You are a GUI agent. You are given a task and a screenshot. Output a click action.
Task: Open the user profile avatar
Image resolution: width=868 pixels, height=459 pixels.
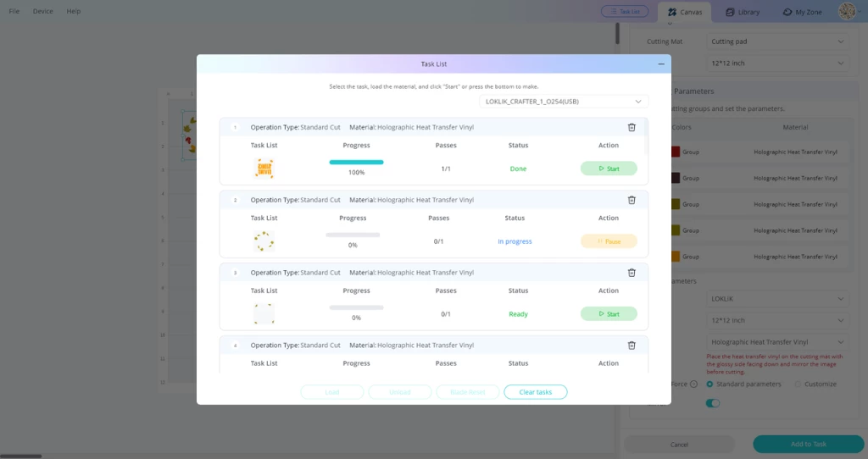pyautogui.click(x=847, y=11)
